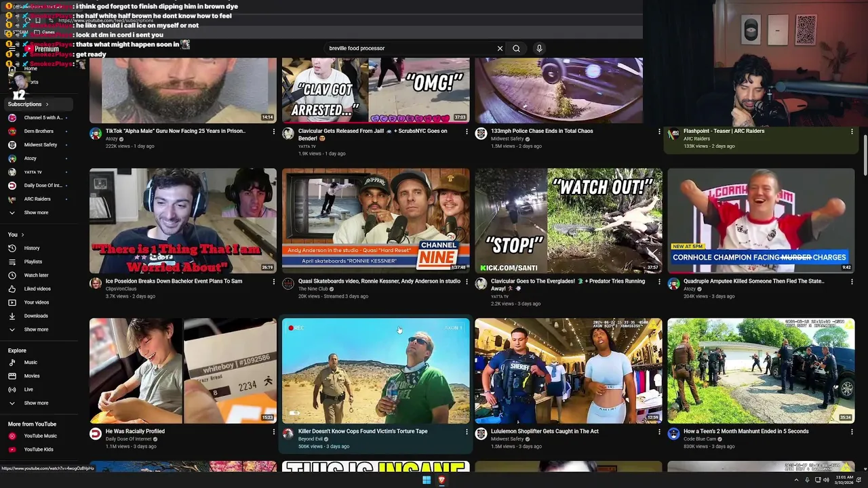Open options menu for Quasi Skateboards video
Screen dimensions: 868x488
pos(467,281)
